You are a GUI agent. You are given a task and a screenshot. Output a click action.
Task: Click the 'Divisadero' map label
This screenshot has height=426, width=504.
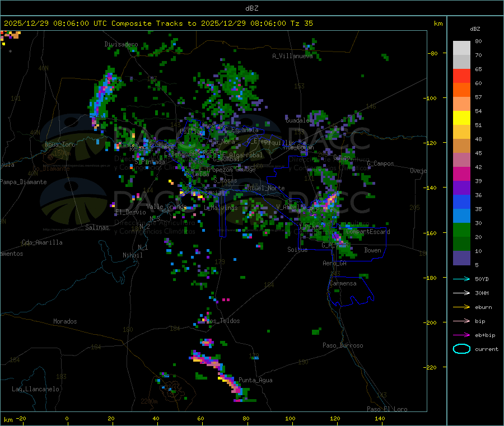(x=121, y=44)
